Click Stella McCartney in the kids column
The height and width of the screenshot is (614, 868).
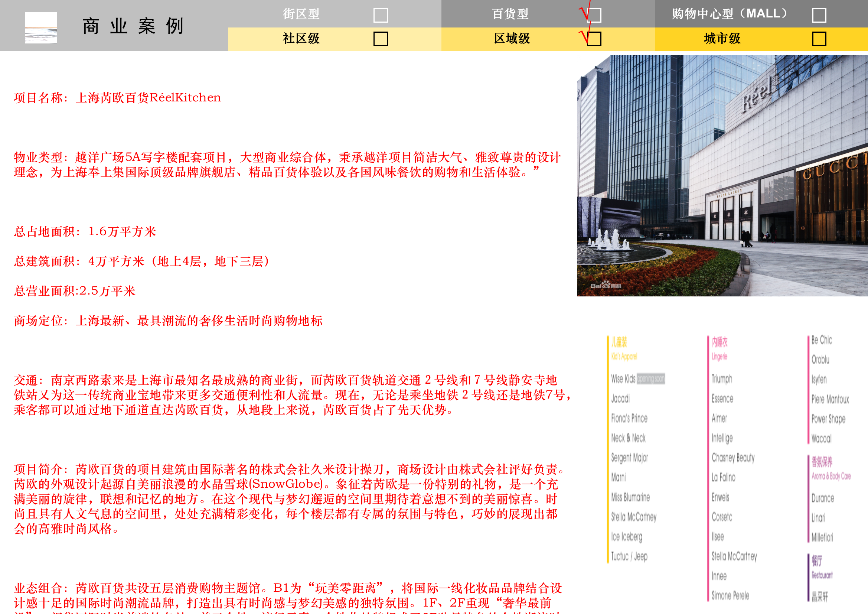pos(634,517)
